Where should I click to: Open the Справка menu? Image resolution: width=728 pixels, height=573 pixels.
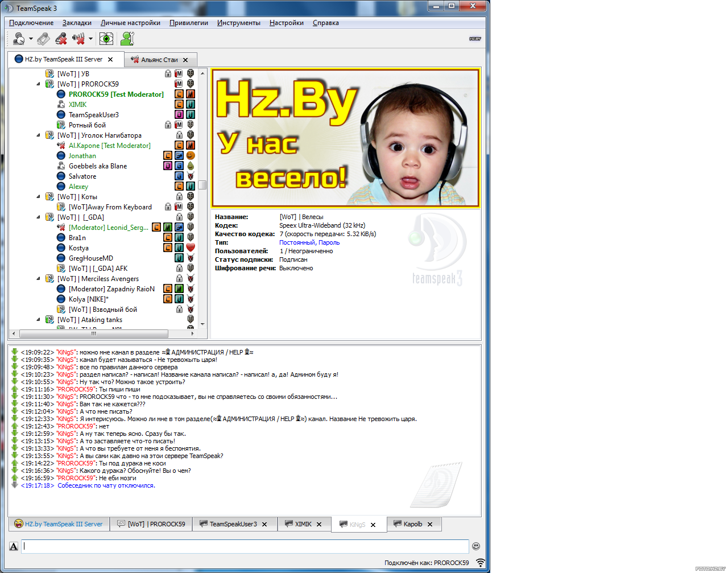pyautogui.click(x=326, y=23)
